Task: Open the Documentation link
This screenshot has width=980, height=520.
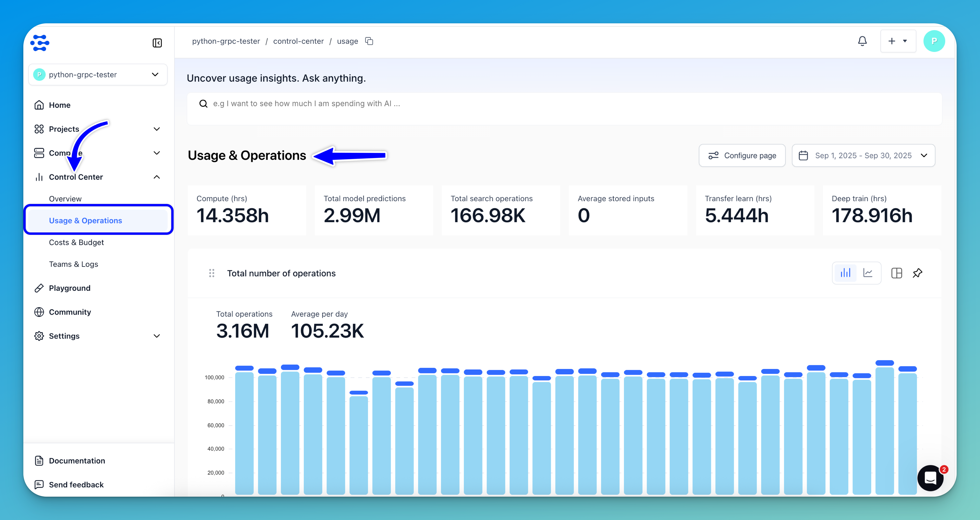Action: 77,461
